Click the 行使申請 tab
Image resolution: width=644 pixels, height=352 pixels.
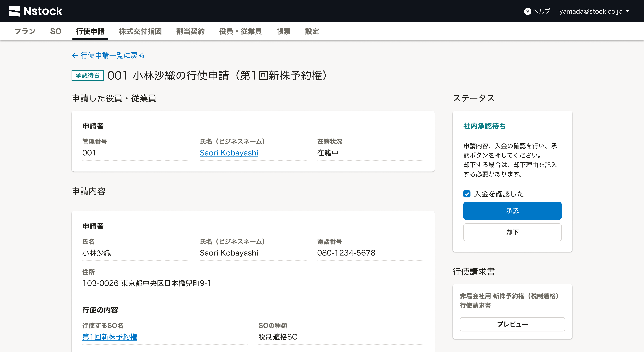[x=90, y=31]
